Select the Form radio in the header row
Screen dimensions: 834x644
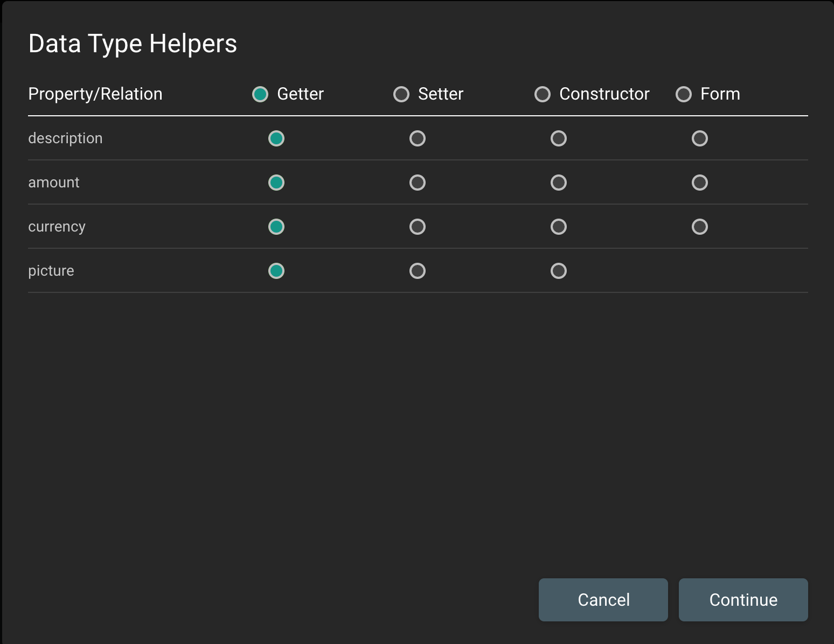coord(684,94)
